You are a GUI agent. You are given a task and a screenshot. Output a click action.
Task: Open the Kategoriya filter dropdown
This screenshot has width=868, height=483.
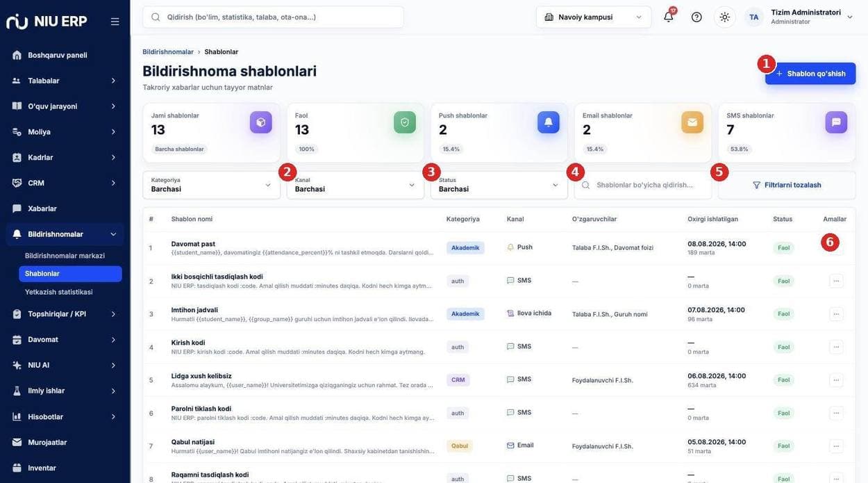(212, 185)
